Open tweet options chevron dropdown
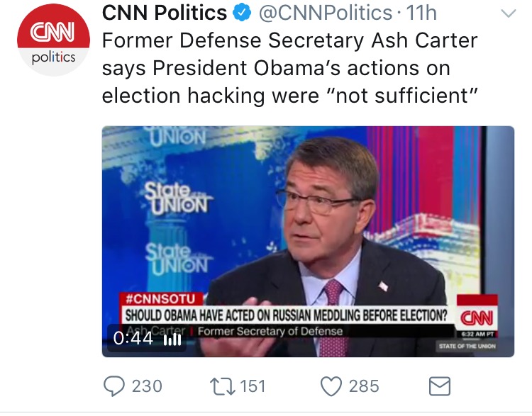 (509, 13)
